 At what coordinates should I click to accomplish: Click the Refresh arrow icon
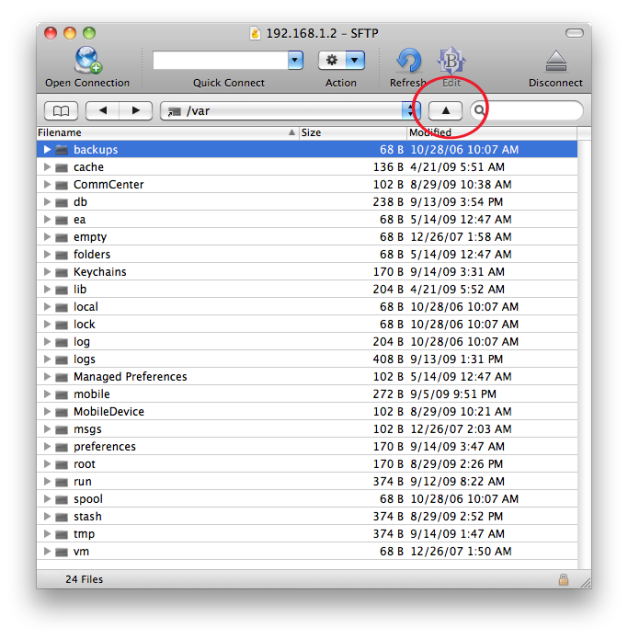click(409, 61)
